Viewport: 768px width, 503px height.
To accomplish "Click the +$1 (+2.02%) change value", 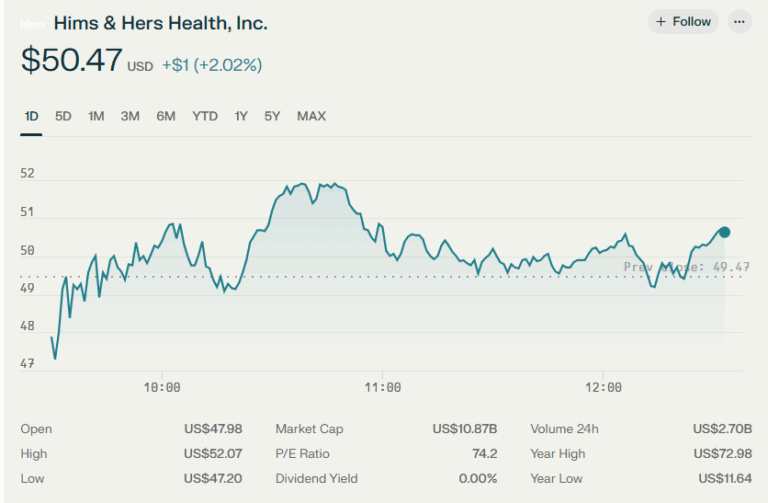I will click(x=212, y=65).
